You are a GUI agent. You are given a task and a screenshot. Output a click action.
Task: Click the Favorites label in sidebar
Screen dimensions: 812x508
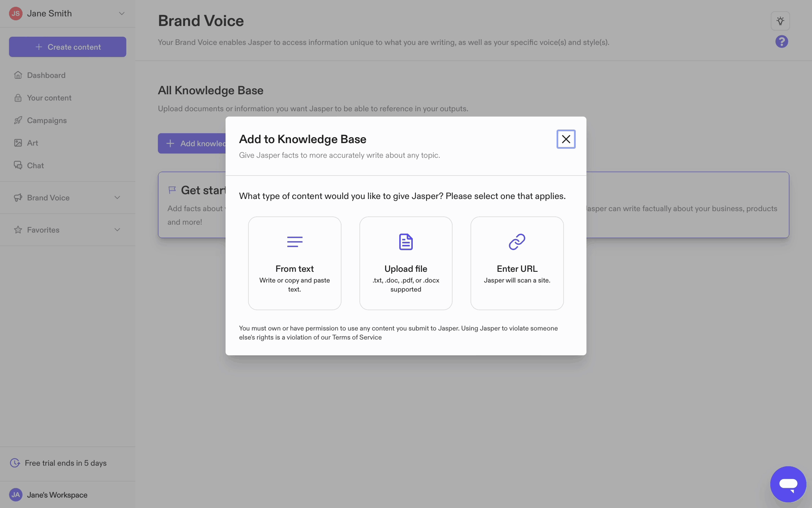click(43, 229)
